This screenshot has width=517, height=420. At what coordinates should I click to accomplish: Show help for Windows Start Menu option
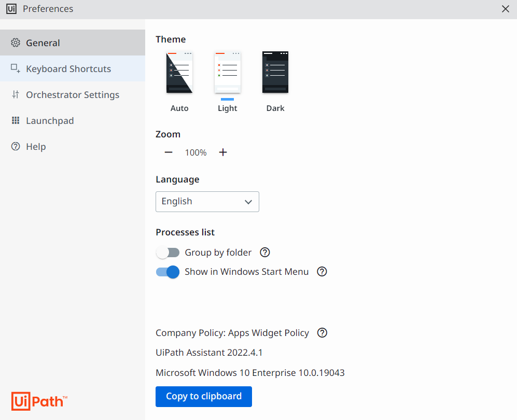pos(322,272)
